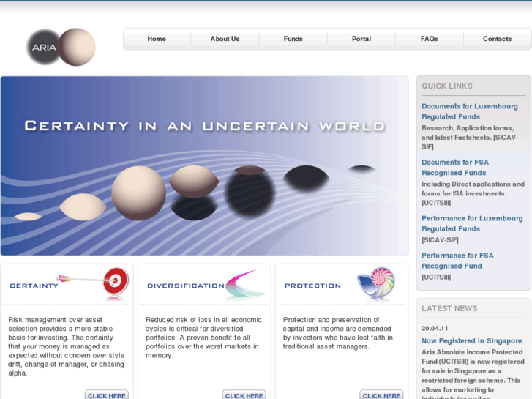Click 'Protection and preservation of' paragraph

pos(338,333)
